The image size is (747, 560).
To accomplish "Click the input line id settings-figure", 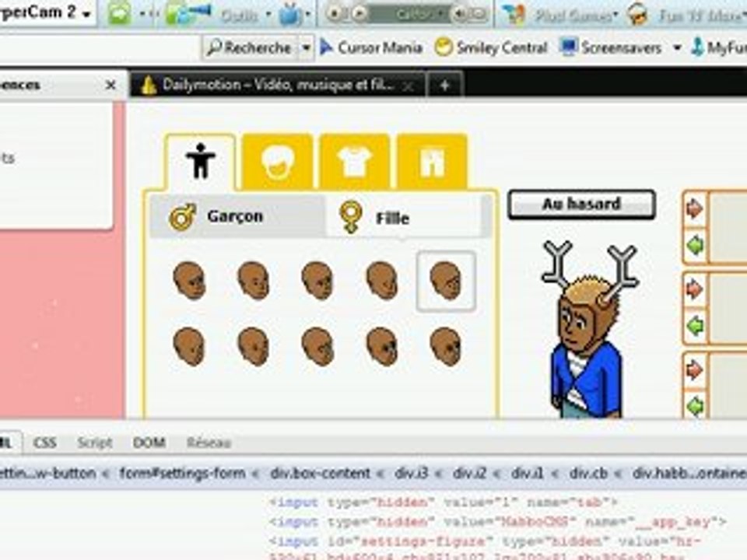I will [x=485, y=542].
